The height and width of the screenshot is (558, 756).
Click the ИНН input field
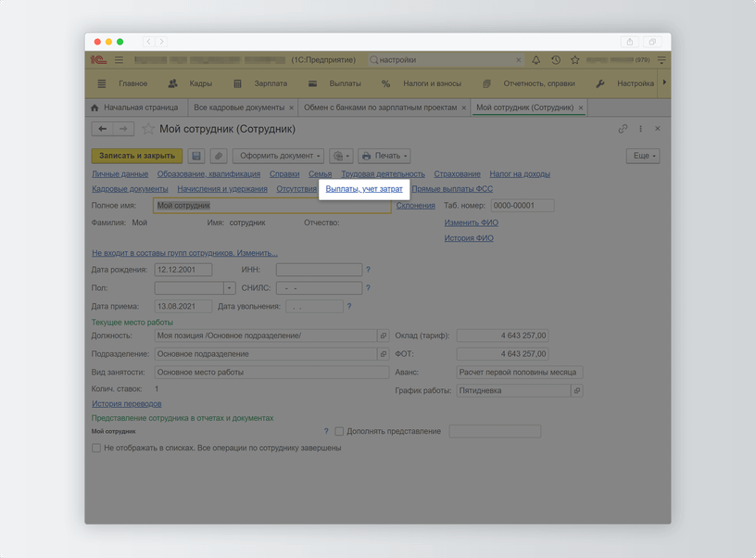click(x=320, y=270)
